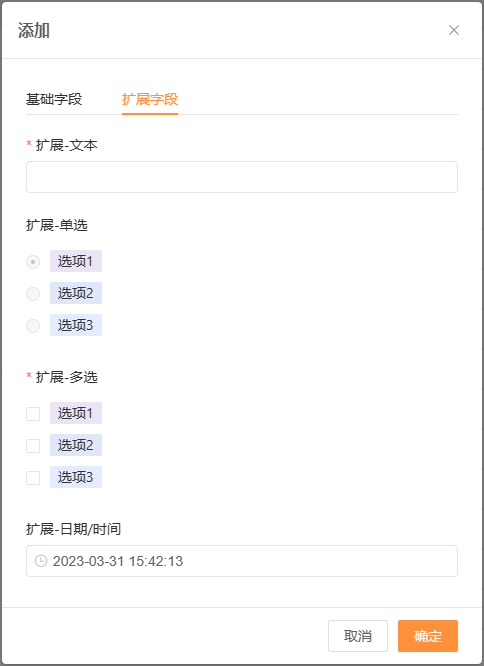Click the light blue 选项3 tag in 扩展-单选
The width and height of the screenshot is (484, 666).
click(x=76, y=325)
